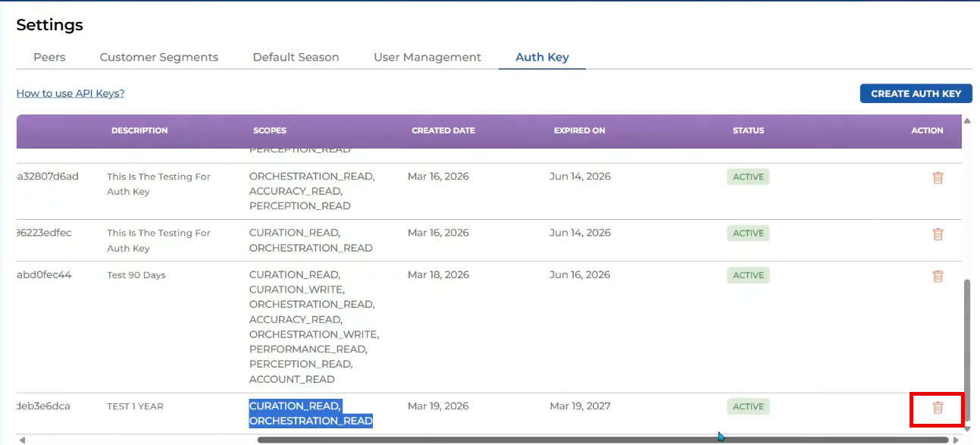This screenshot has height=445, width=980.
Task: Click the Scopes column header
Action: [270, 130]
